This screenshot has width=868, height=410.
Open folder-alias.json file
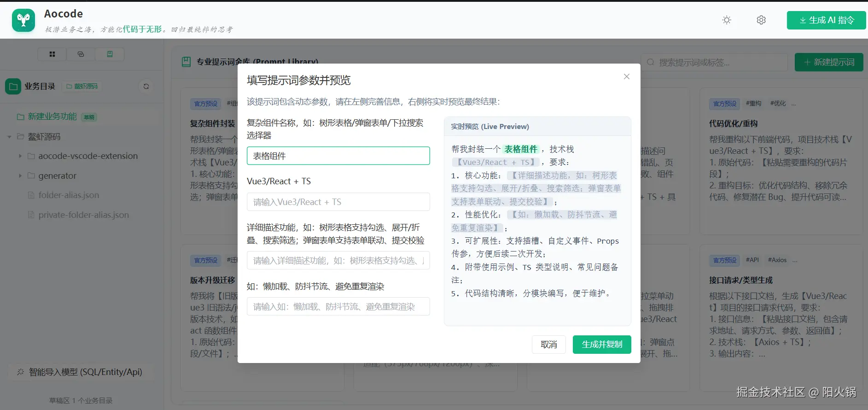(69, 195)
